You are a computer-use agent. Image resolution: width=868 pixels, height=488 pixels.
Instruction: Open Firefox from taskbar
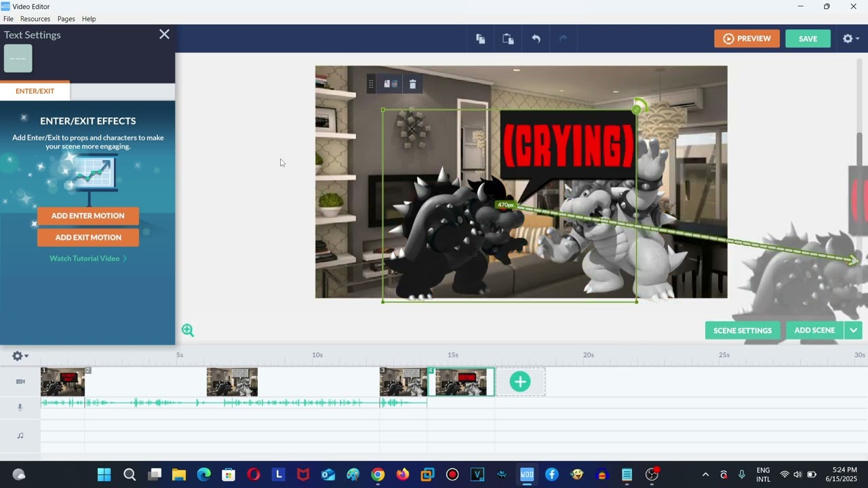403,474
